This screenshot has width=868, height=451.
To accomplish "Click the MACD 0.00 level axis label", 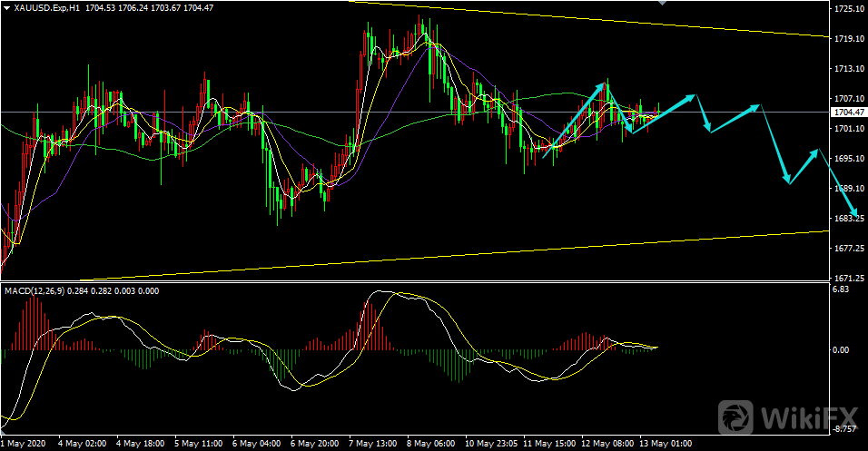I will click(842, 349).
